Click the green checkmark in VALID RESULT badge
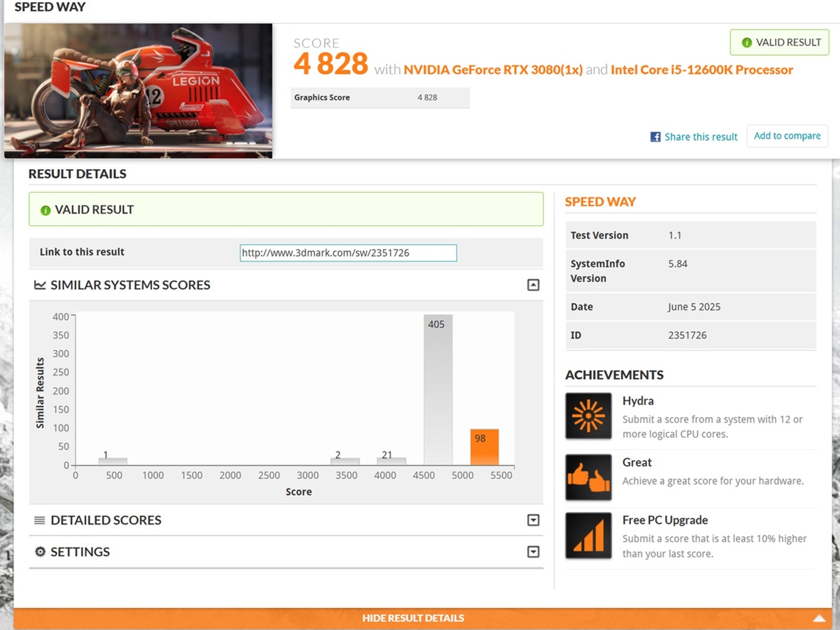The width and height of the screenshot is (840, 630). coord(747,42)
